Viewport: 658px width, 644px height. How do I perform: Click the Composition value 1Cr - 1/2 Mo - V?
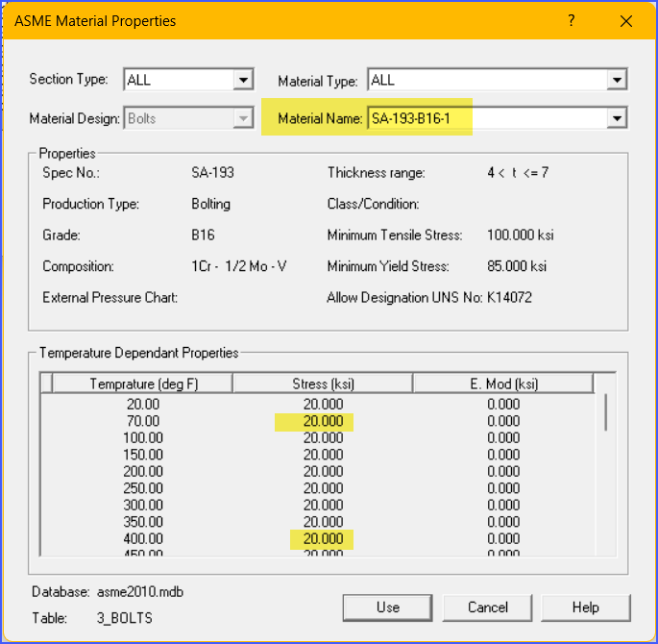[239, 266]
